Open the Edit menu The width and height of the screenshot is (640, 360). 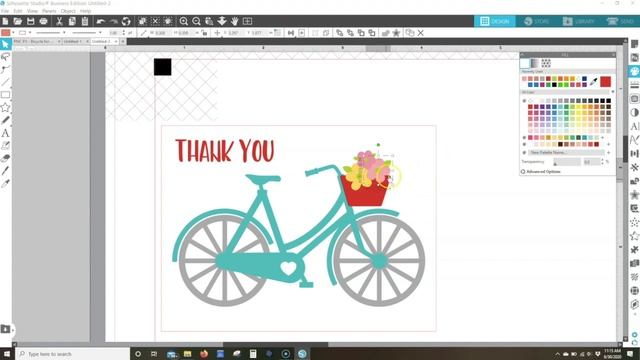click(18, 11)
